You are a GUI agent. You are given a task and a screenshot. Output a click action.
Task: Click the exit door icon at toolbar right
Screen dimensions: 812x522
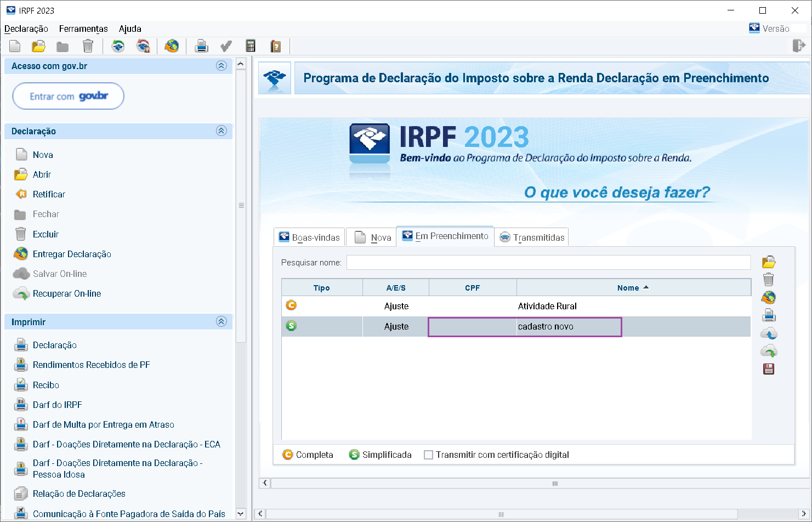click(x=799, y=46)
